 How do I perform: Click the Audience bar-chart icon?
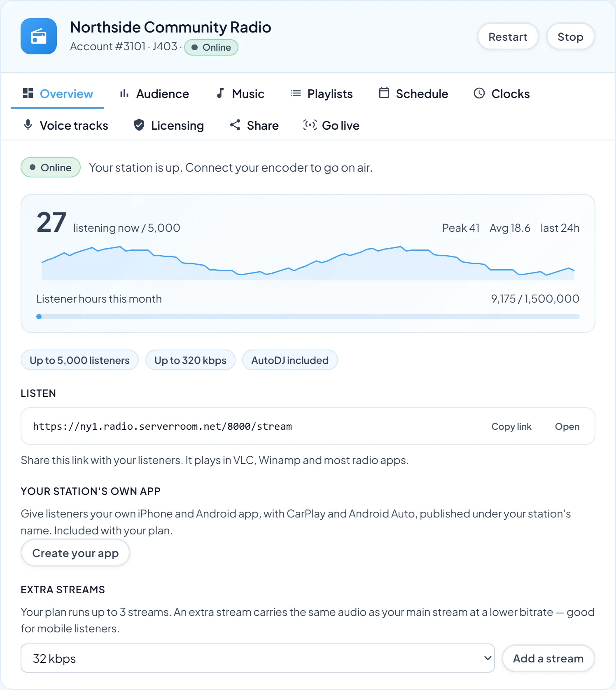124,93
